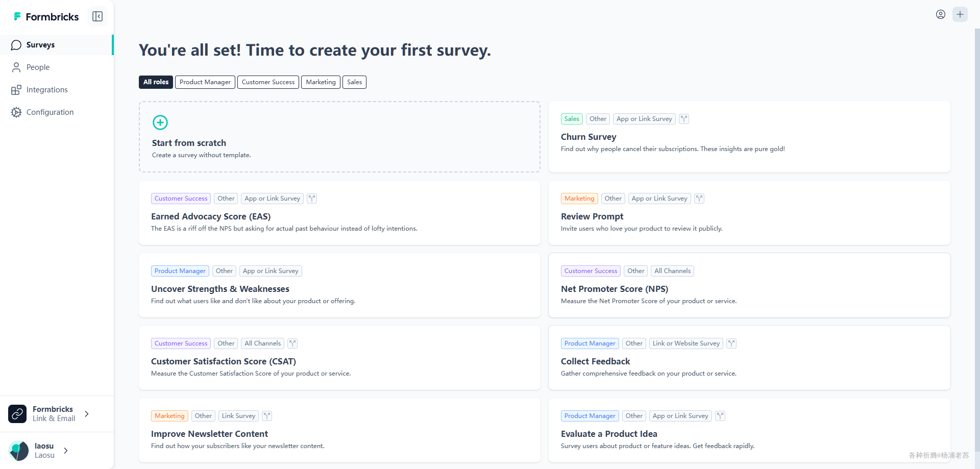Filter templates by Product Manager role
The image size is (980, 469).
(205, 82)
